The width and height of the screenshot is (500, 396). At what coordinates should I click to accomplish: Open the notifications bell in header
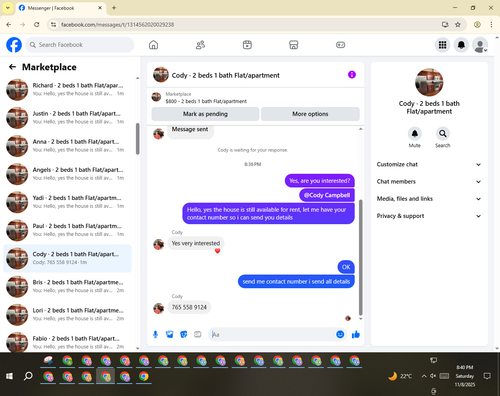coord(461,45)
